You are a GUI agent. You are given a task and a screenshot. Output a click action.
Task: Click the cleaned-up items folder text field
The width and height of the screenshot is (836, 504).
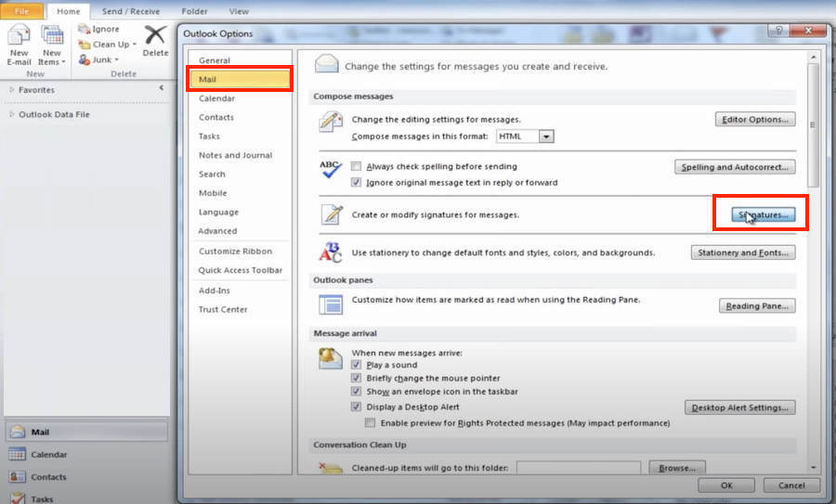coord(579,468)
